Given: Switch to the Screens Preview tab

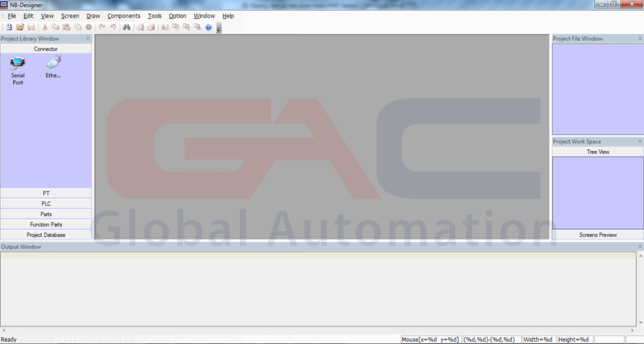Looking at the screenshot, I should tap(598, 235).
